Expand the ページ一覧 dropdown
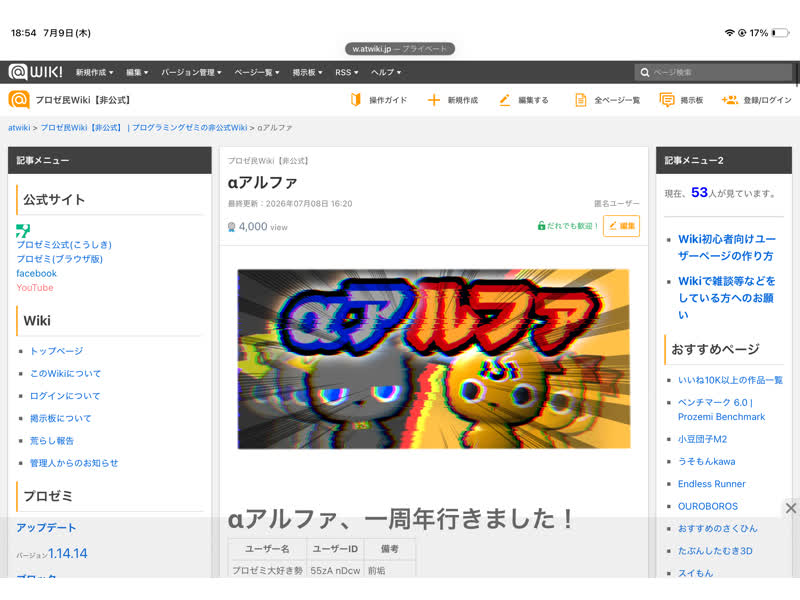This screenshot has width=800, height=600. tap(257, 72)
